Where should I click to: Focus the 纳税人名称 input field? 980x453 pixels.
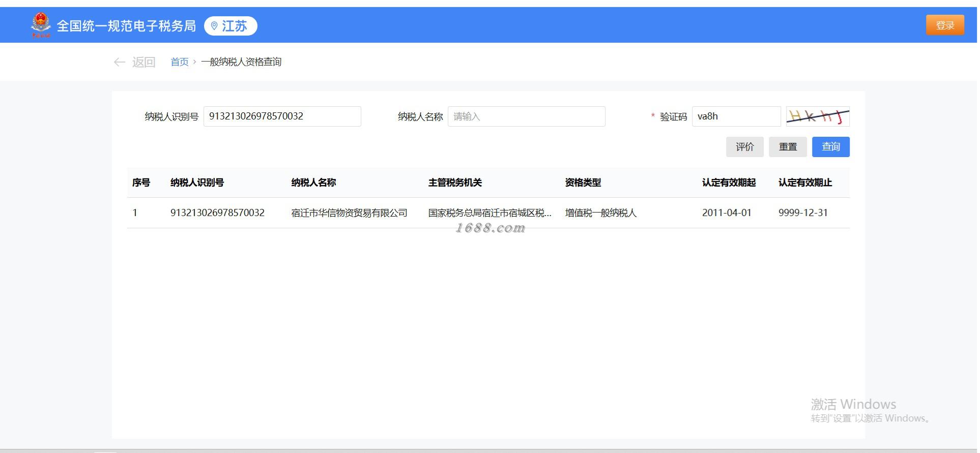click(527, 116)
